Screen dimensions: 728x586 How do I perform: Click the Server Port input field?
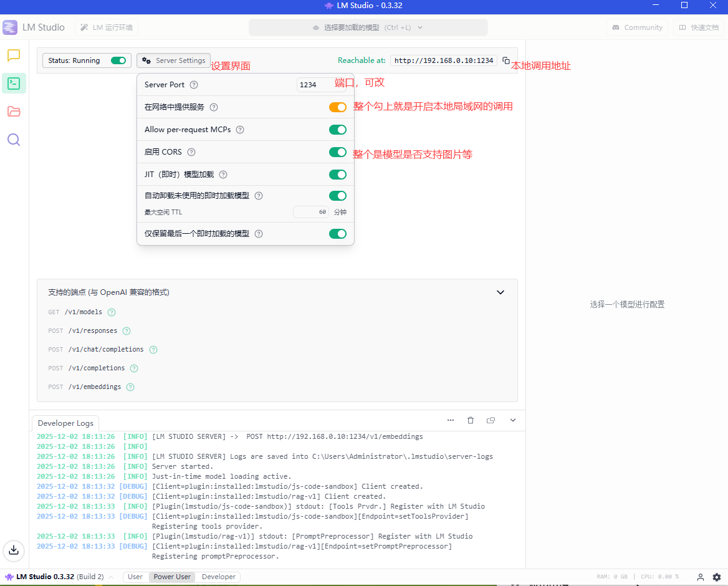click(320, 85)
